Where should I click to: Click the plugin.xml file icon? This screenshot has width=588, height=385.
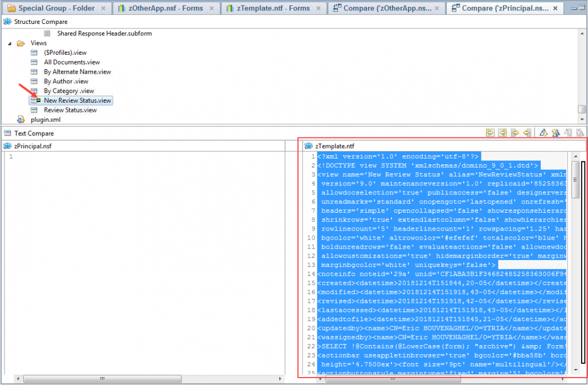click(21, 119)
